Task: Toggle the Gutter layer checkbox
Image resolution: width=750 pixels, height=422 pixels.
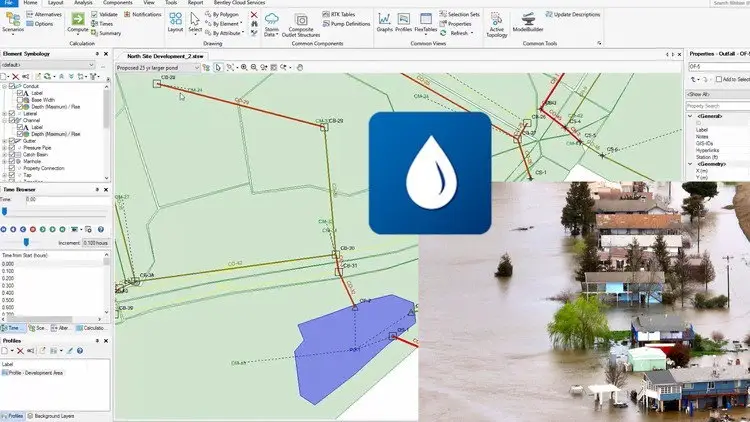Action: [12, 141]
